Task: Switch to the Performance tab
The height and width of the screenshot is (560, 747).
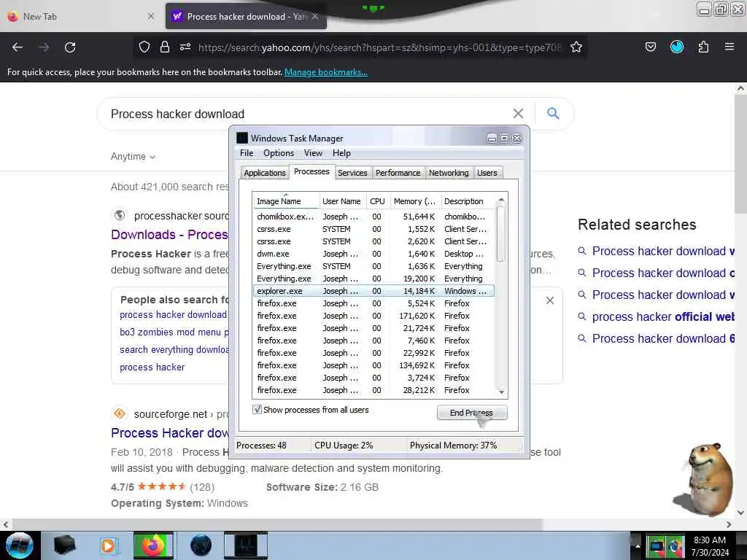Action: pyautogui.click(x=398, y=173)
